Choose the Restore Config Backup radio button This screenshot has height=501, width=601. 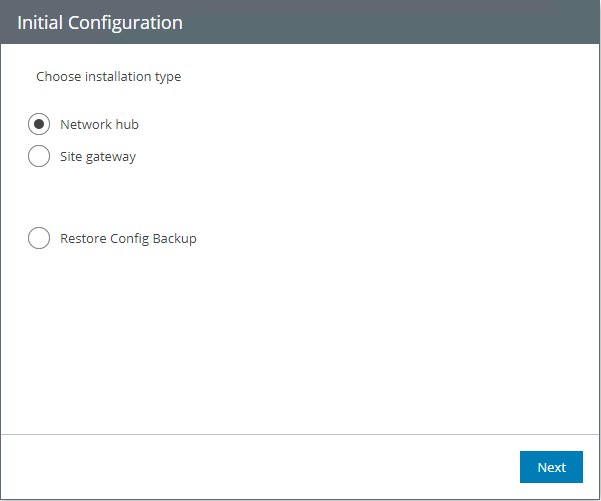pyautogui.click(x=39, y=239)
